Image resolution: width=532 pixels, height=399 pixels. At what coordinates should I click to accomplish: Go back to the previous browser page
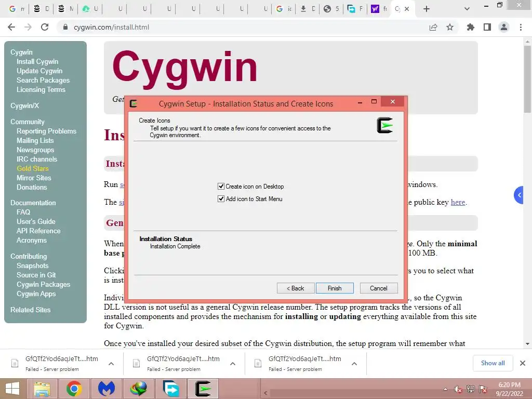(x=11, y=27)
